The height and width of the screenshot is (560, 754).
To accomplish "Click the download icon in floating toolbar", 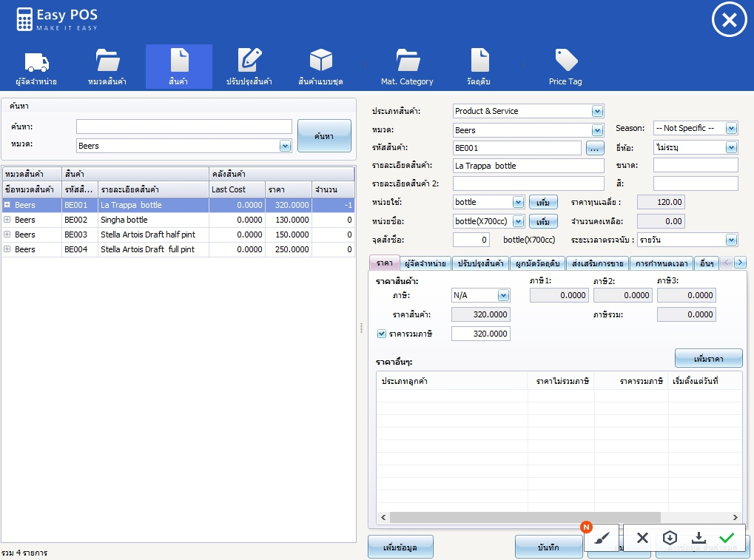I will click(x=699, y=538).
